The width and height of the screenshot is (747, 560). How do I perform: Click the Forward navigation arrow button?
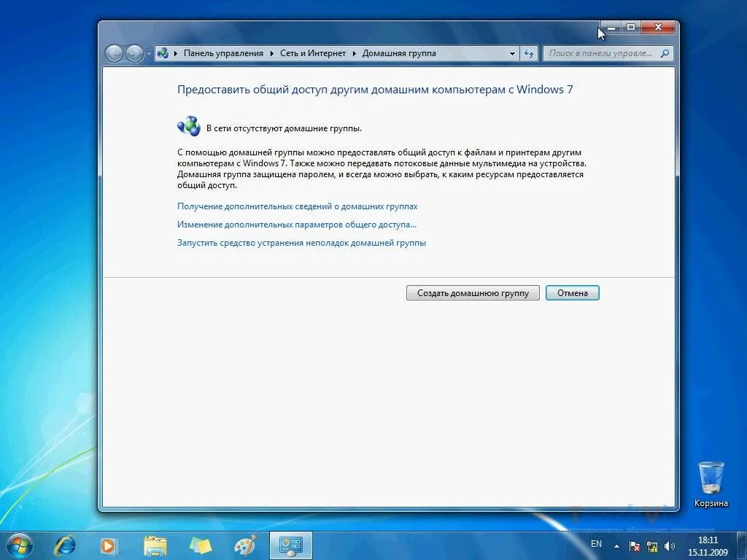tap(135, 53)
